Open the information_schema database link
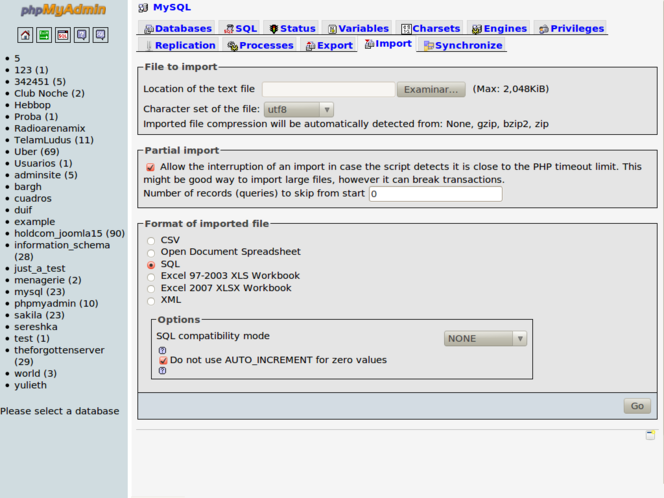This screenshot has width=664, height=498. 62,245
